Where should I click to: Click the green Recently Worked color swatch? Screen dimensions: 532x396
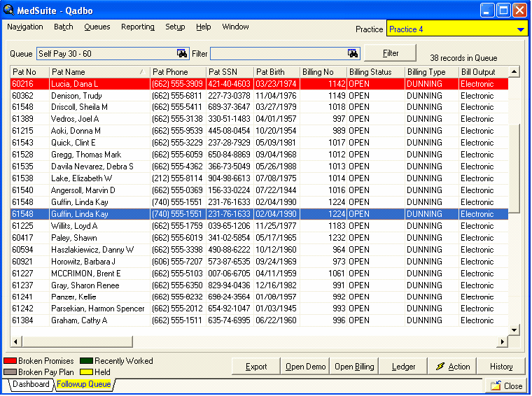(x=86, y=361)
